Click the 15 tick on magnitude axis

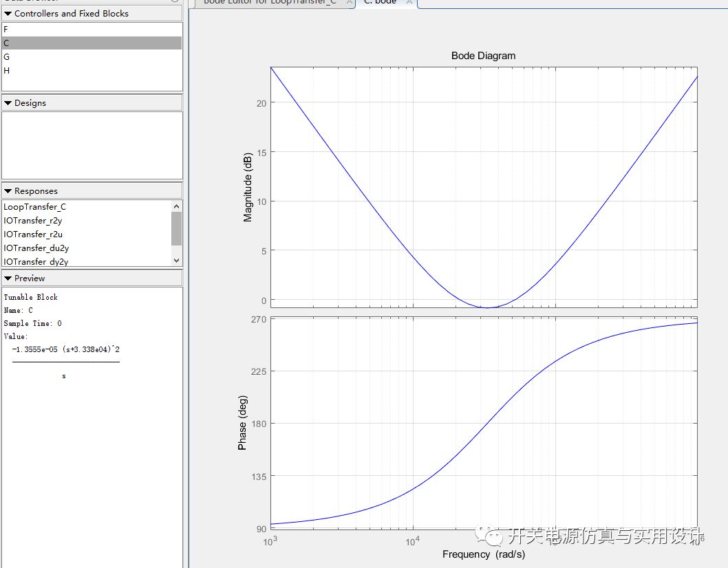262,153
